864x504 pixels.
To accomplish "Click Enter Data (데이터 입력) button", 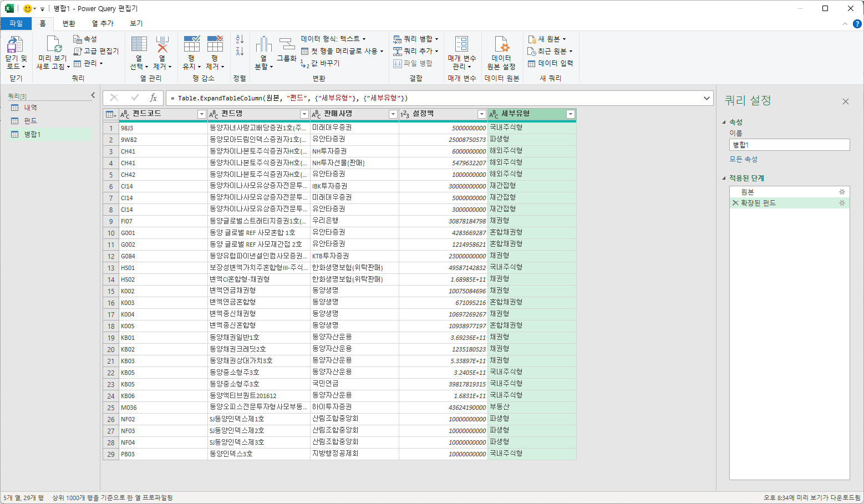I will pyautogui.click(x=550, y=63).
